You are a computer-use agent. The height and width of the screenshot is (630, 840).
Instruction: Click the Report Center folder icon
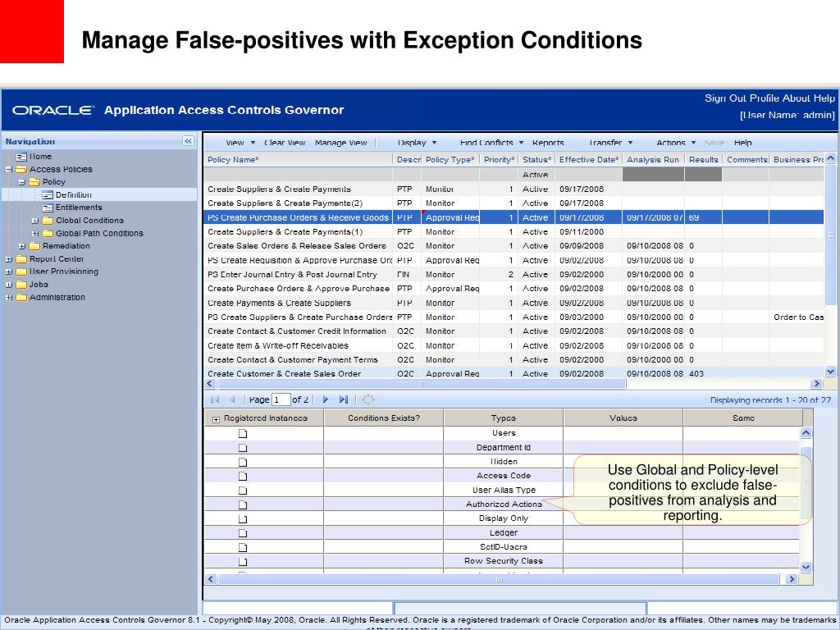click(x=21, y=259)
